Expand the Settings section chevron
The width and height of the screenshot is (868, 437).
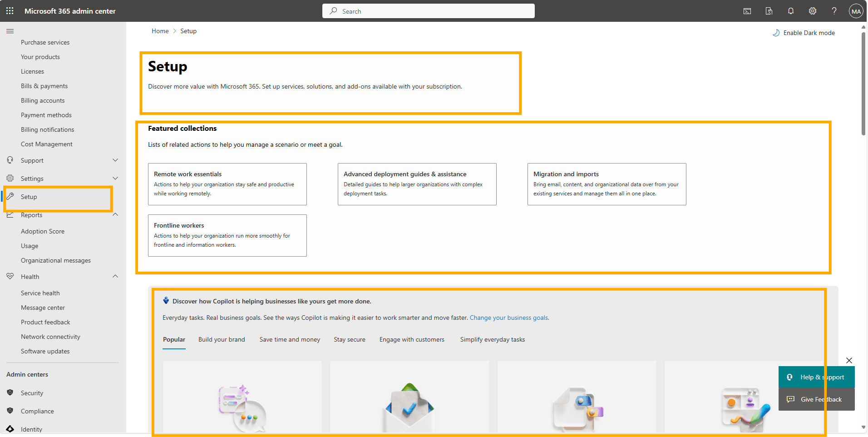[x=116, y=178]
